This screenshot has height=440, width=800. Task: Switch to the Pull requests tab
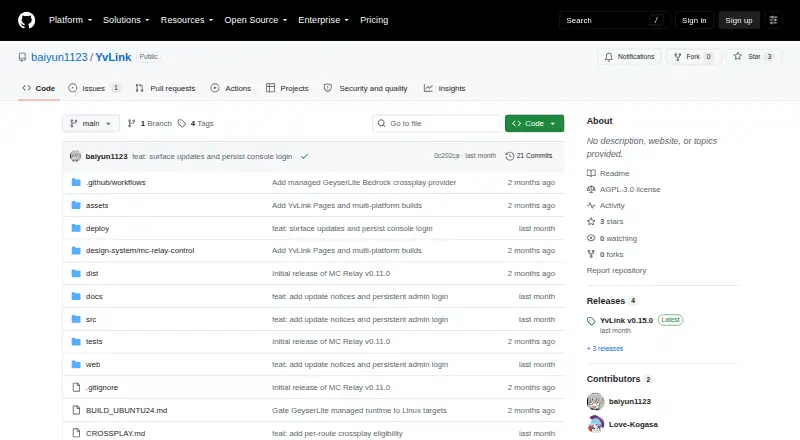[165, 88]
